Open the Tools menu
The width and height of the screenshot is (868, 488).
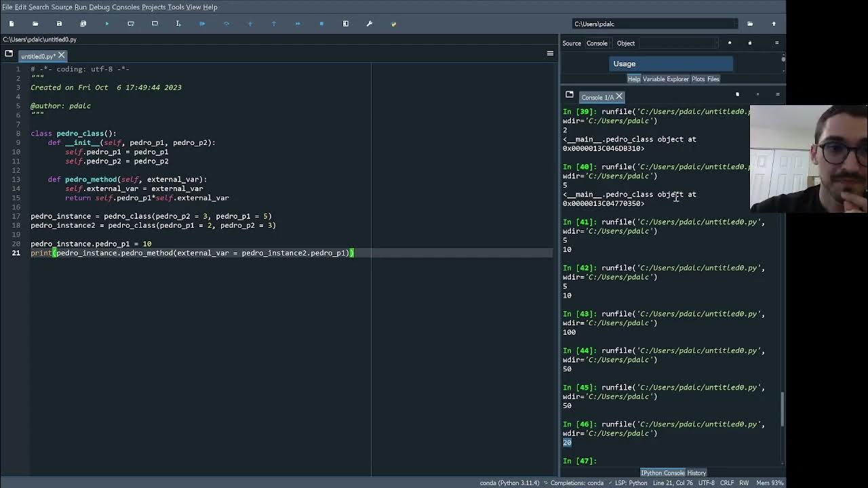(x=176, y=7)
